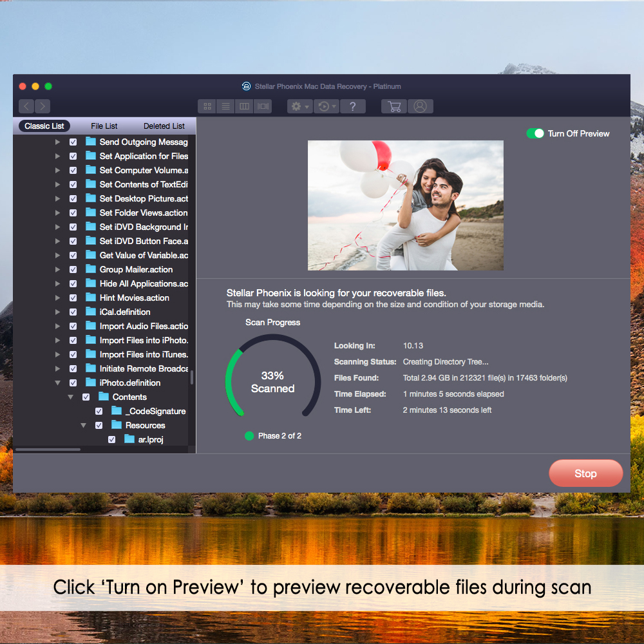The width and height of the screenshot is (644, 644).
Task: Uncheck the Group Mailer.action checkbox
Action: coord(73,269)
